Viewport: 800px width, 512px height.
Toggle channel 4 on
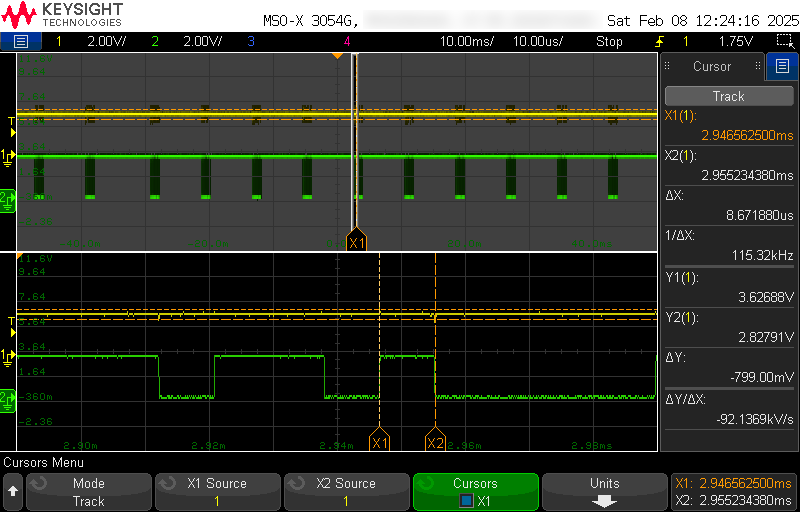pyautogui.click(x=347, y=41)
